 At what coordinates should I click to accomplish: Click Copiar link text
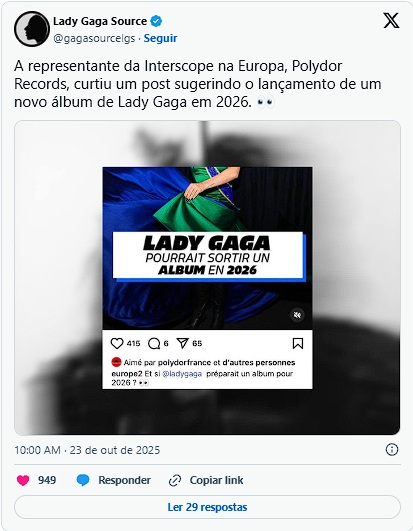pos(216,480)
